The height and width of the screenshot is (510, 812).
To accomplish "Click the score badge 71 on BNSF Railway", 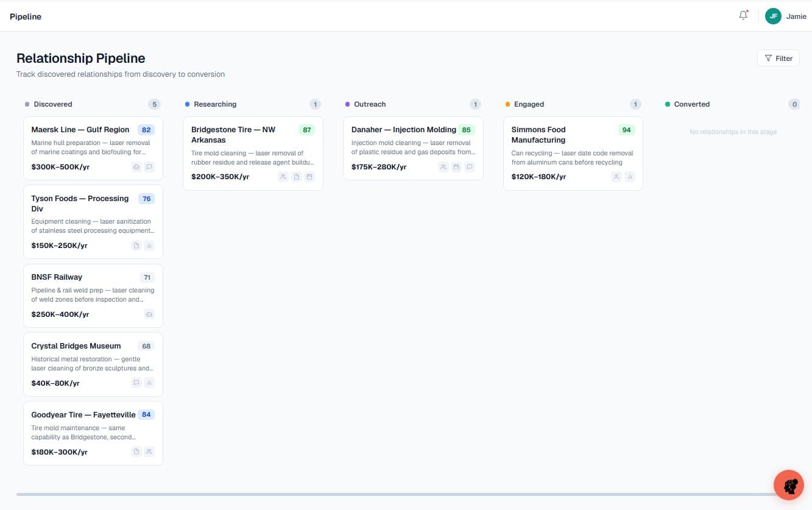I will pyautogui.click(x=147, y=277).
